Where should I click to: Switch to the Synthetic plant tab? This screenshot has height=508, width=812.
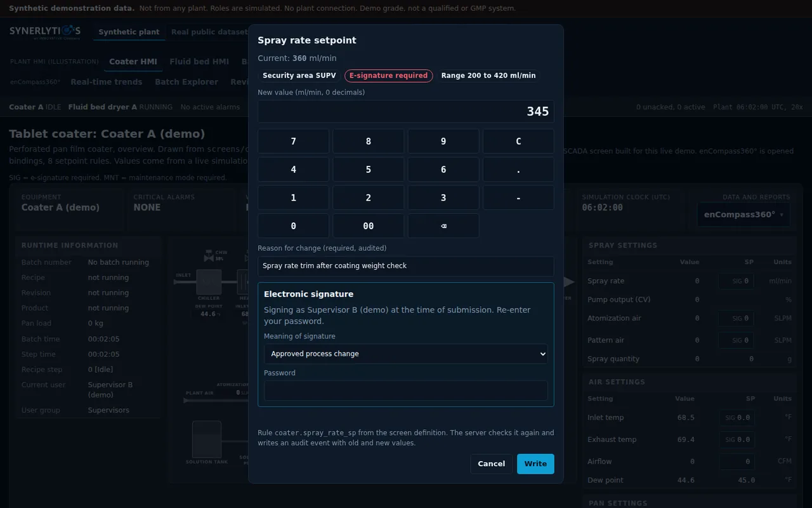pyautogui.click(x=129, y=32)
